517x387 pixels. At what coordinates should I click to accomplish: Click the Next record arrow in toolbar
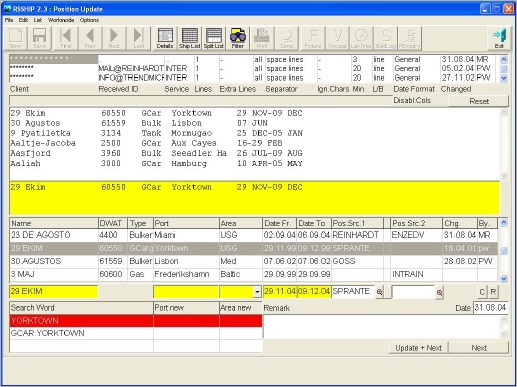coord(114,39)
